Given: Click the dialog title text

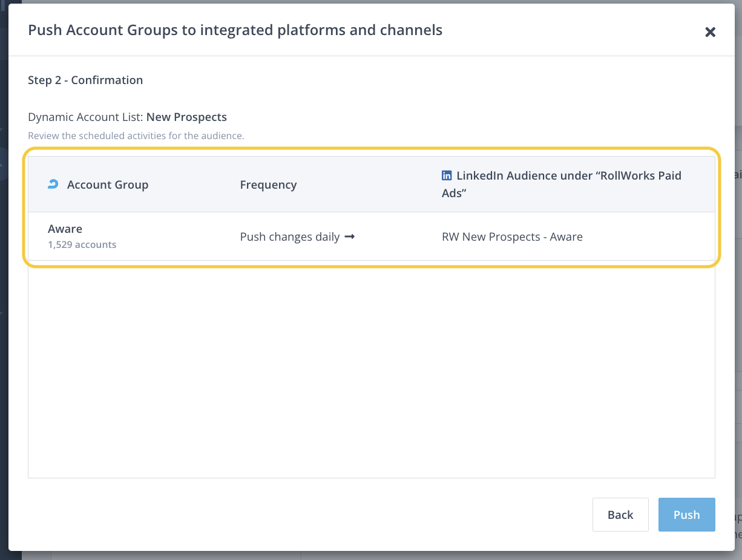Looking at the screenshot, I should (x=235, y=30).
